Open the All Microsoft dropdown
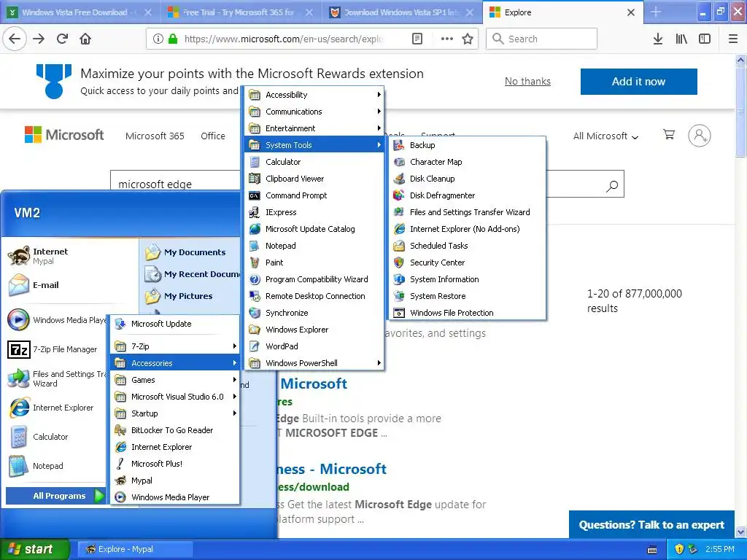The image size is (747, 560). click(x=605, y=136)
